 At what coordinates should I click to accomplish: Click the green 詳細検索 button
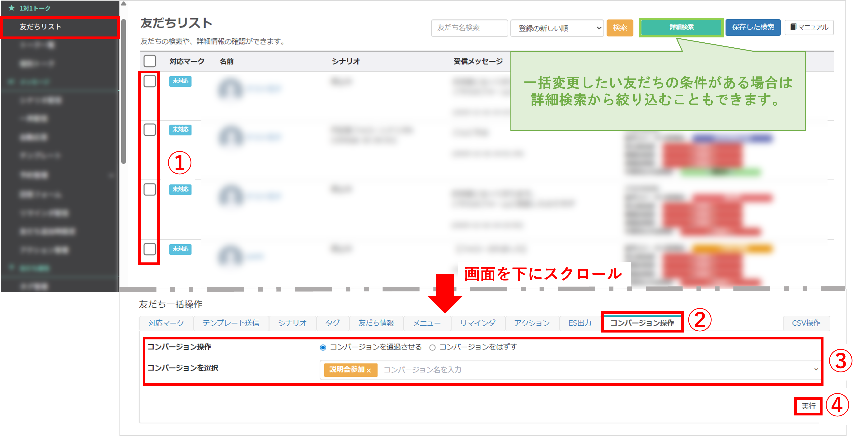pos(681,27)
